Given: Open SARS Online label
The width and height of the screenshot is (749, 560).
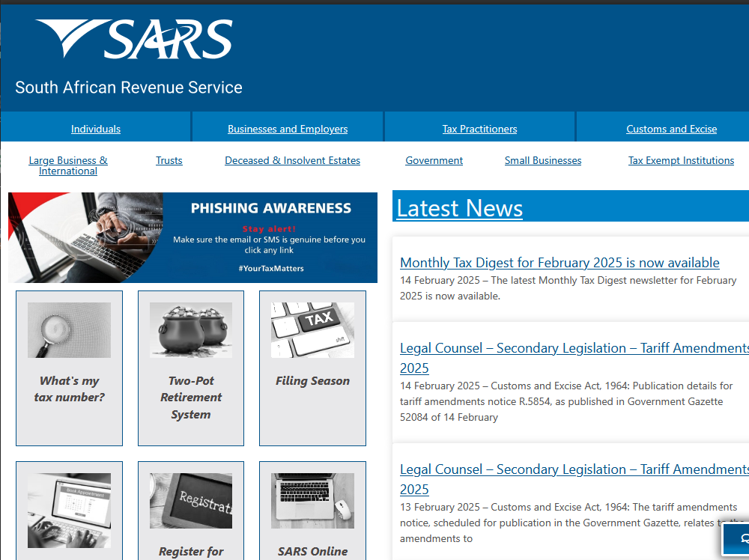Looking at the screenshot, I should [x=312, y=552].
